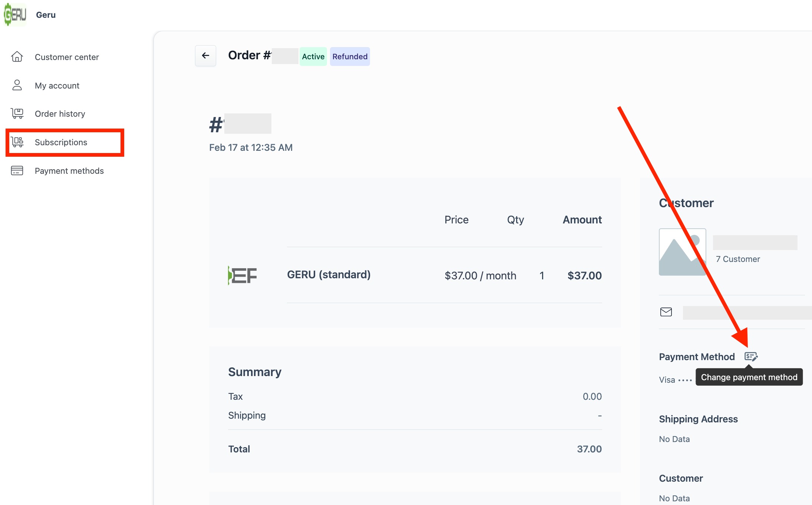Click the Active status badge
The image size is (812, 505).
point(313,56)
